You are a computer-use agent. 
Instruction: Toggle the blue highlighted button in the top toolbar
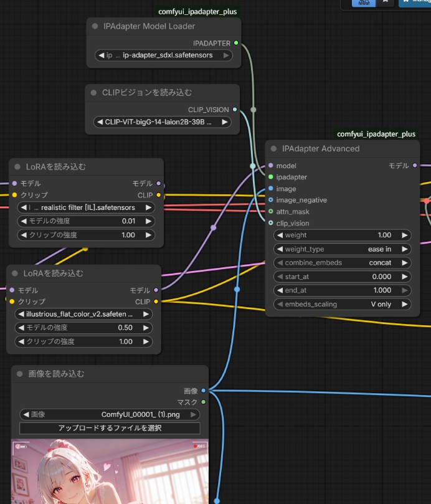pos(364,2)
